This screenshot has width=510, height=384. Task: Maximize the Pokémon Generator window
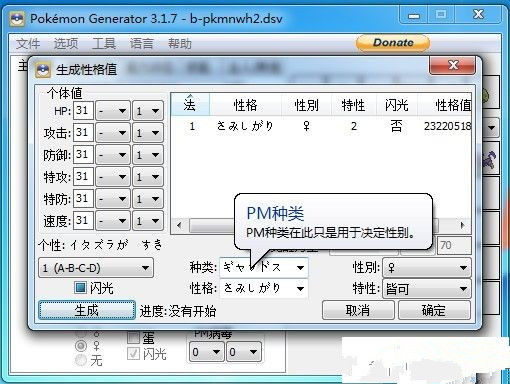pos(441,15)
